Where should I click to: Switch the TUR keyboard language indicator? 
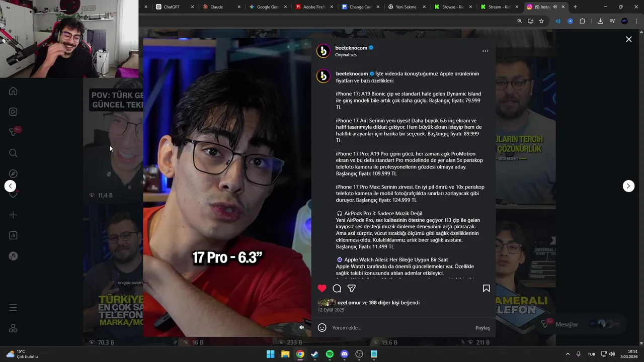pos(592,354)
